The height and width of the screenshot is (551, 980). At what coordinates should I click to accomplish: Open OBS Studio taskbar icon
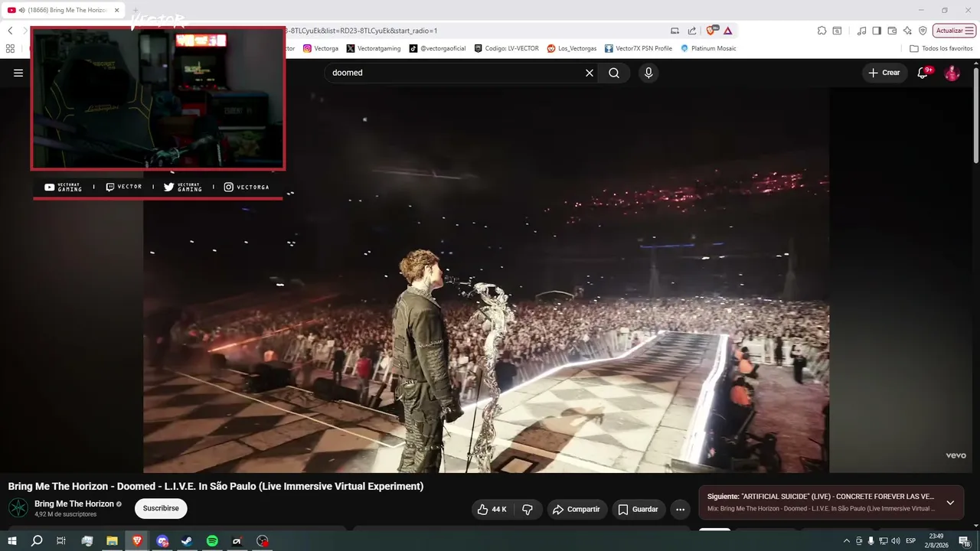[x=263, y=541]
